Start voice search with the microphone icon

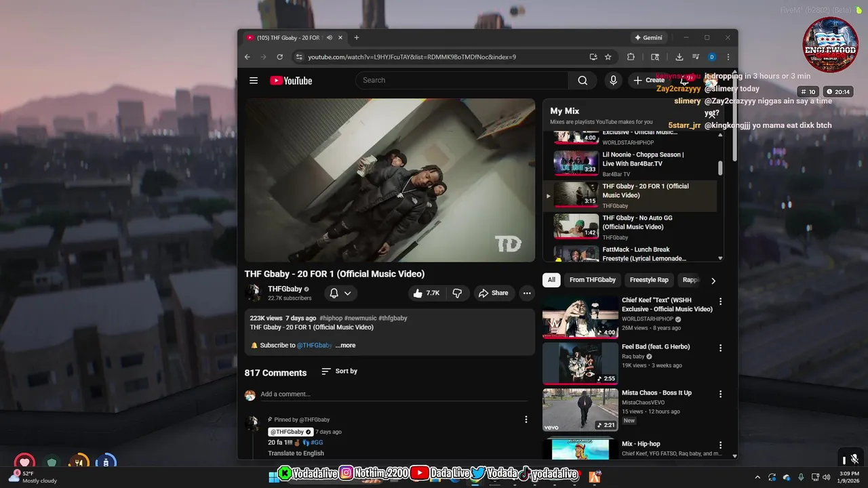pos(613,81)
